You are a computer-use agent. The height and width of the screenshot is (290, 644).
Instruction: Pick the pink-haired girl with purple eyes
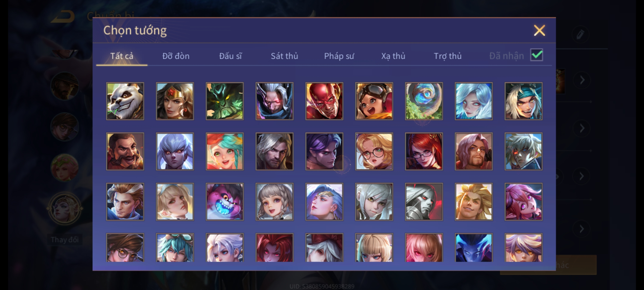[x=523, y=202]
